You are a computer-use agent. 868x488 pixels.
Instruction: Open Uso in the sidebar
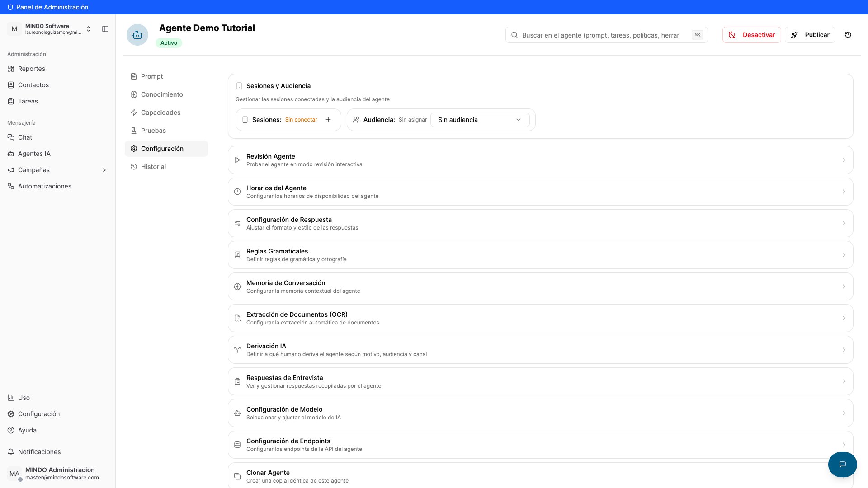[x=57, y=398]
